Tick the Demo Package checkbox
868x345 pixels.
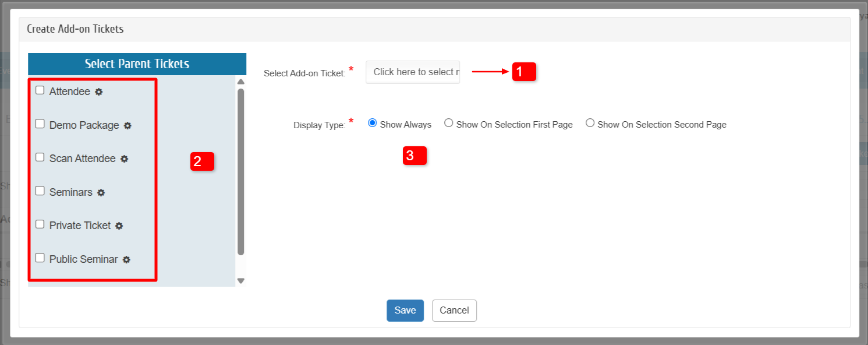click(x=40, y=124)
